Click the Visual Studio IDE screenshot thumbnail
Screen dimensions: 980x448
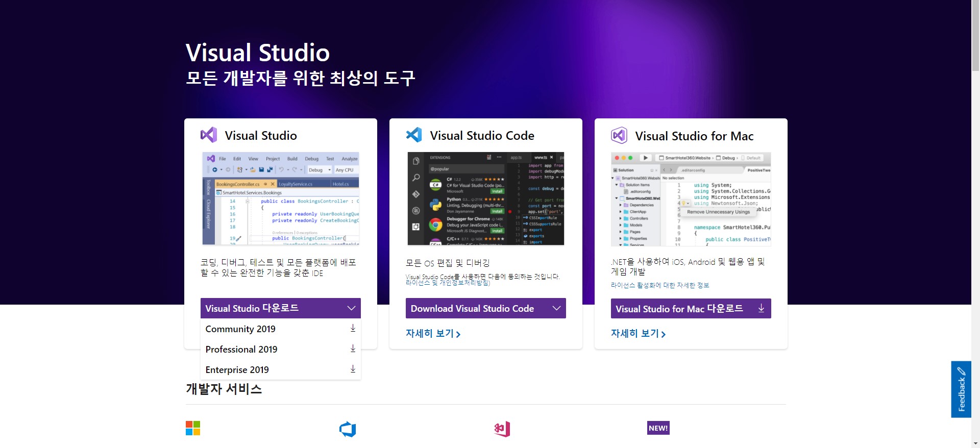coord(281,198)
